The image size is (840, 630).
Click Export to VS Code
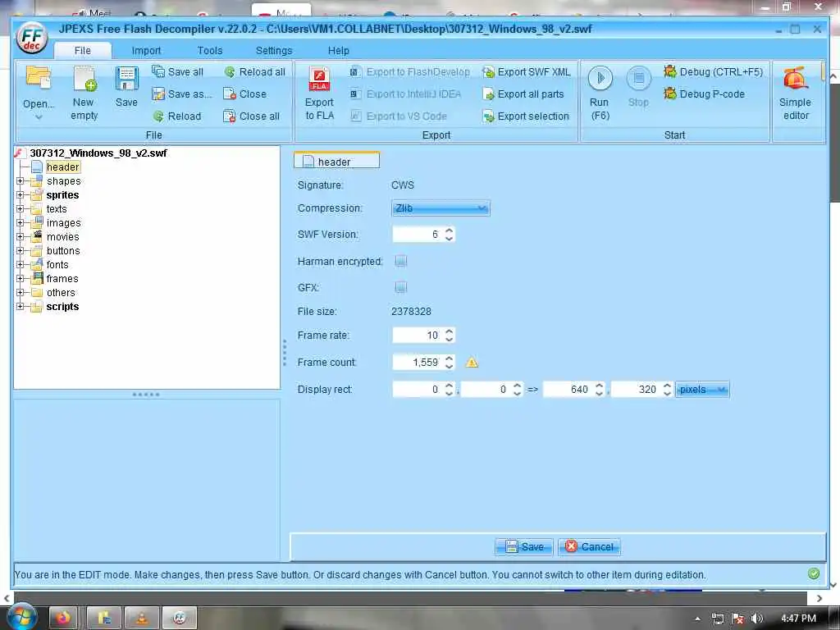pos(399,116)
